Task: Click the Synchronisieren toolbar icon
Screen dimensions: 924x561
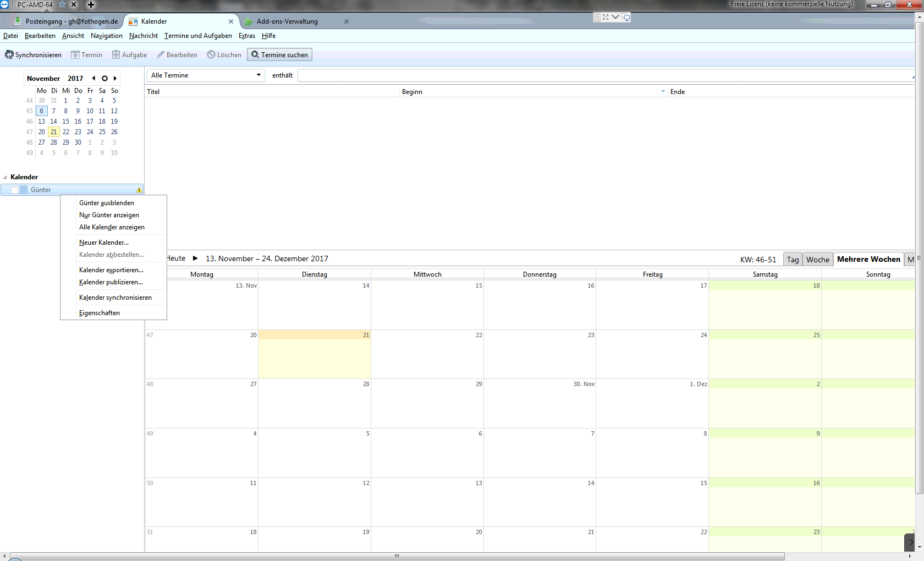Action: click(9, 55)
